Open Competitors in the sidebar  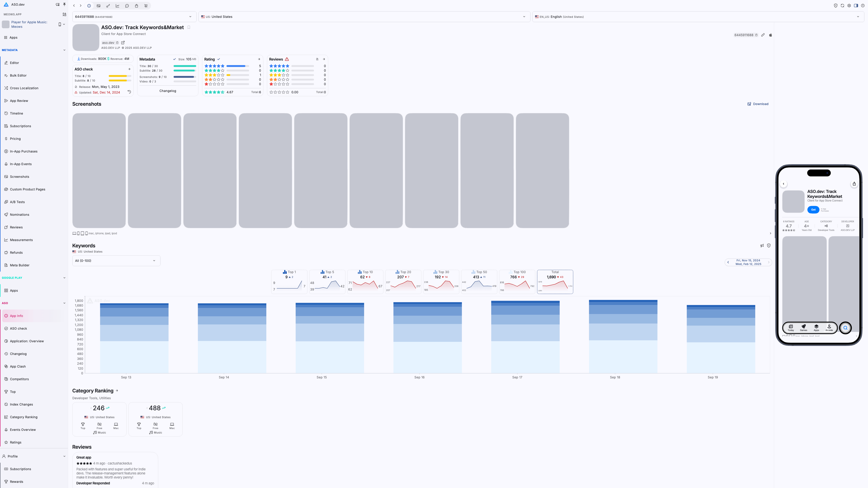(x=34, y=379)
